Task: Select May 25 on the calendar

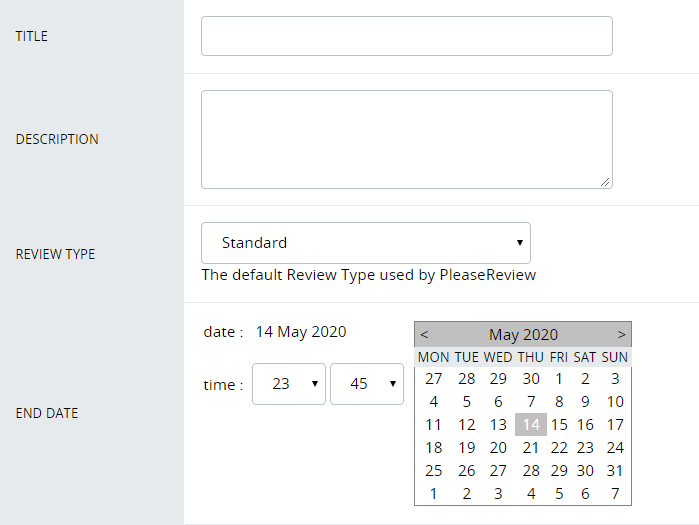Action: 433,471
